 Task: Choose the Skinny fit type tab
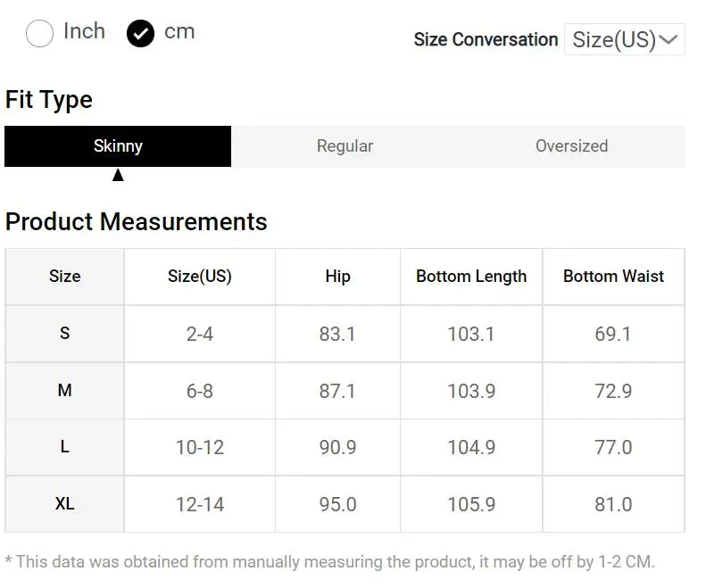click(118, 146)
